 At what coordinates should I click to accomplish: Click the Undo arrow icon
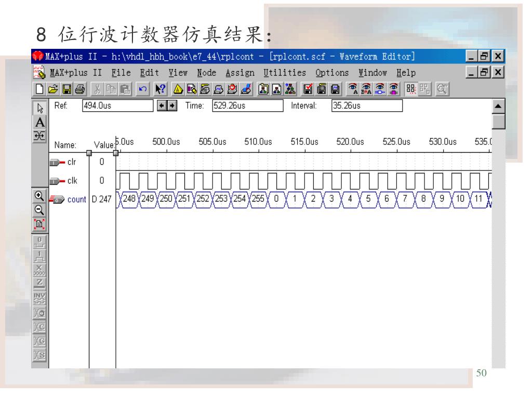[x=142, y=89]
